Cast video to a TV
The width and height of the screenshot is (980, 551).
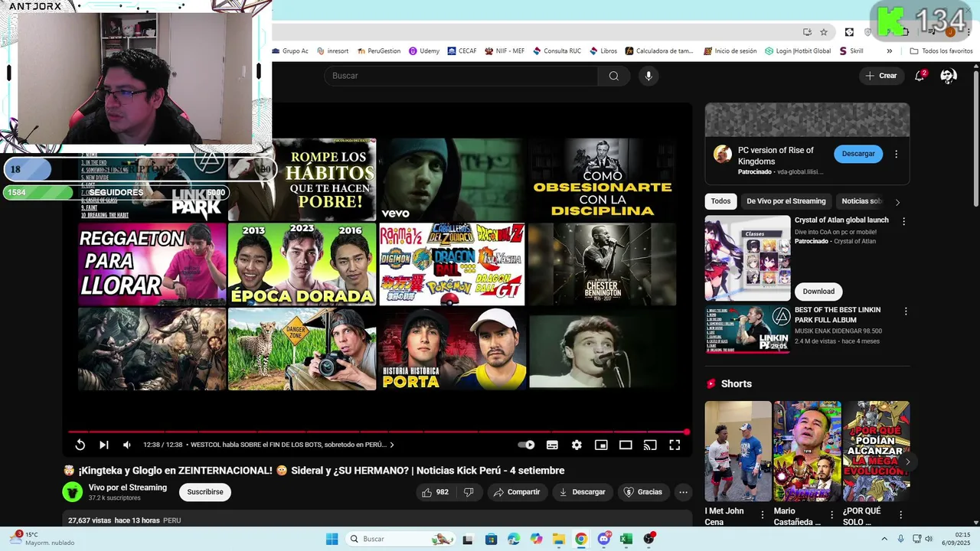point(650,445)
